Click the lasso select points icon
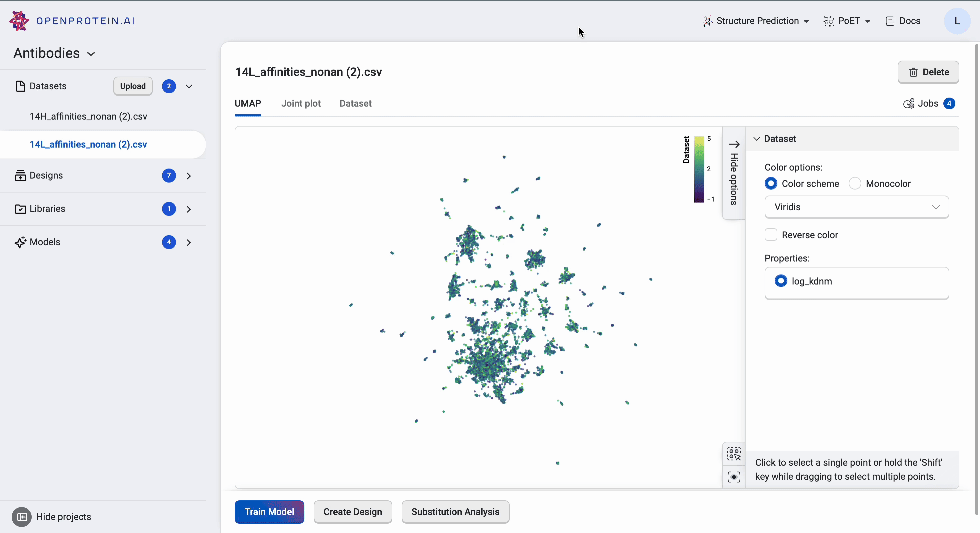 coord(733,454)
